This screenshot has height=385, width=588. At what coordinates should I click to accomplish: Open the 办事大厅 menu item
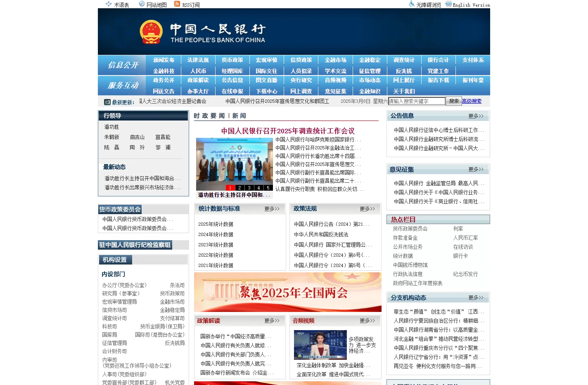[198, 92]
